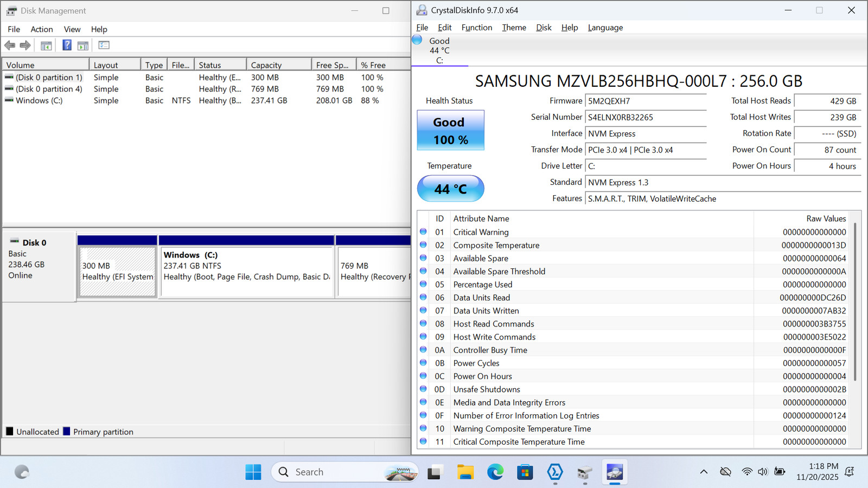Click Layout column header
This screenshot has height=488, width=868.
(x=115, y=65)
